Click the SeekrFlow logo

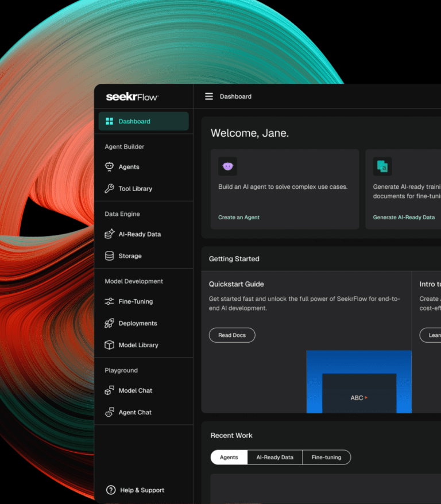132,97
